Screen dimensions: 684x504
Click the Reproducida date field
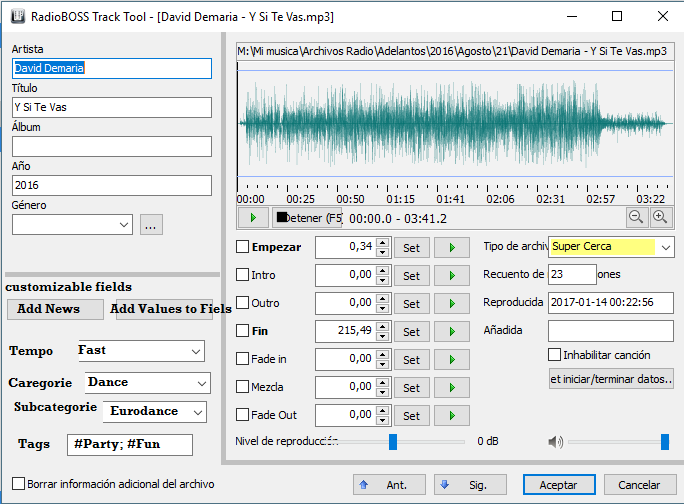(611, 303)
